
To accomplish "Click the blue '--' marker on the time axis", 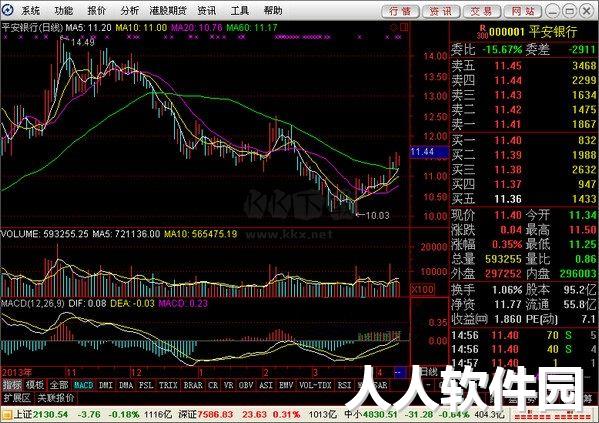I will [398, 372].
